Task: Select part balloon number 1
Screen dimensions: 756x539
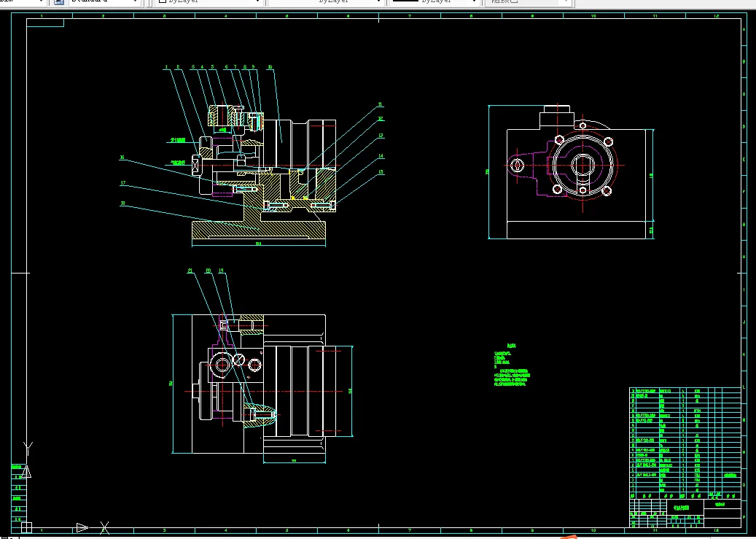Action: [x=166, y=67]
